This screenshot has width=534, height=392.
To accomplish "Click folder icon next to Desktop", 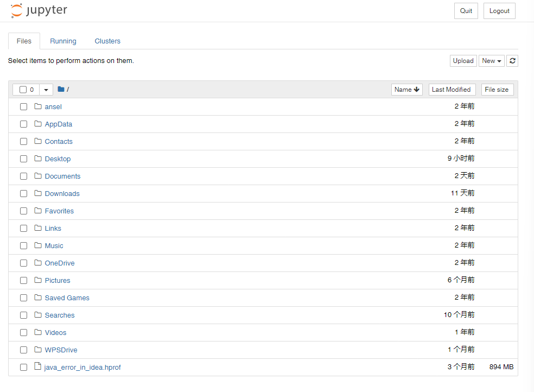I will [38, 159].
